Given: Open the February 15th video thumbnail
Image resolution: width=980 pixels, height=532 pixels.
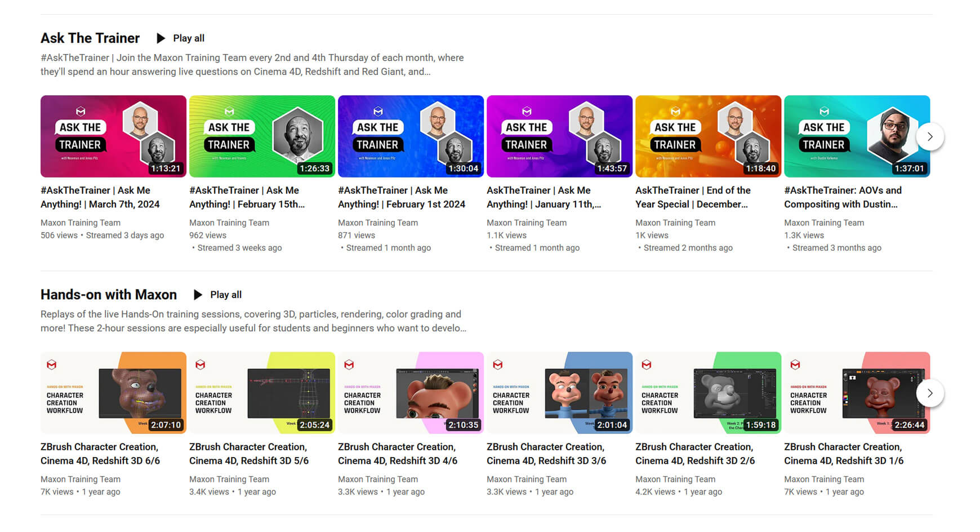Looking at the screenshot, I should pyautogui.click(x=262, y=136).
